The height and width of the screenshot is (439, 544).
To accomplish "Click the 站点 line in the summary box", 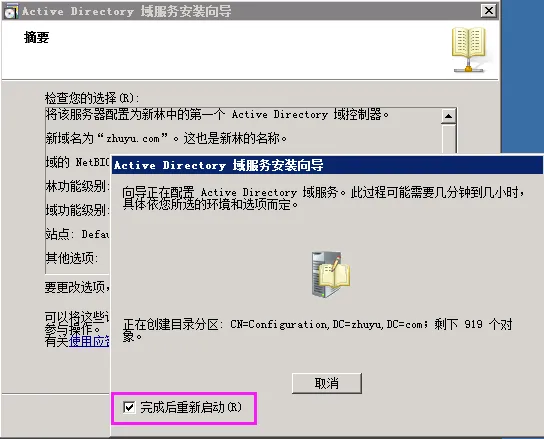I will pyautogui.click(x=78, y=234).
